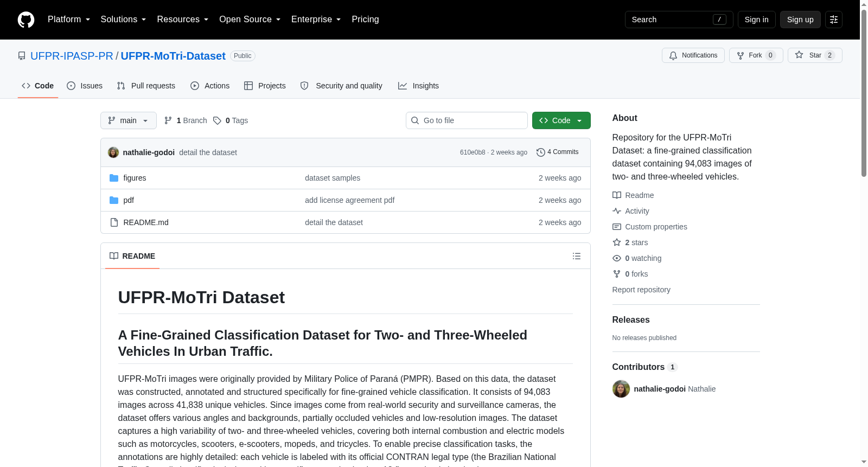Viewport: 868px width, 467px height.
Task: Open the UFPR-IPASP-PR organization link
Action: coord(72,56)
